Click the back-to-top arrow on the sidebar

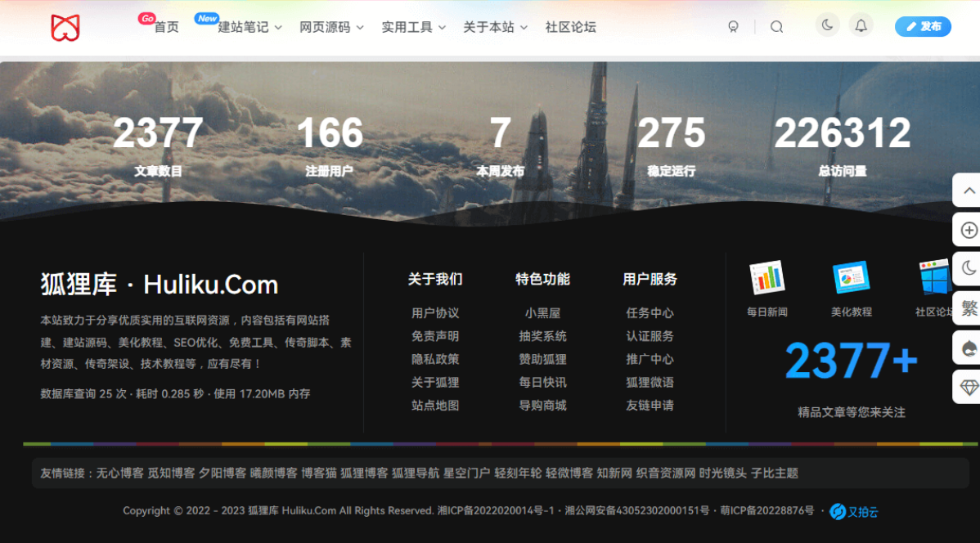968,191
